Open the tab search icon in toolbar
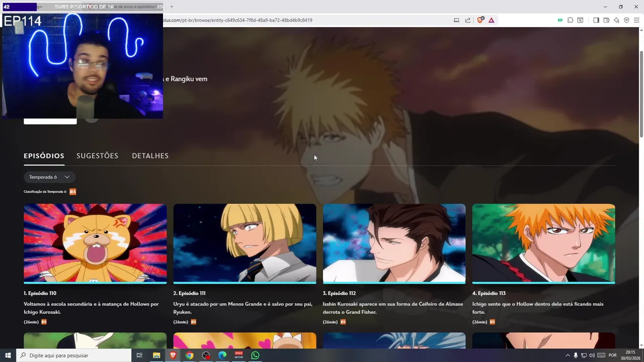This screenshot has width=644, height=362. coord(580,20)
